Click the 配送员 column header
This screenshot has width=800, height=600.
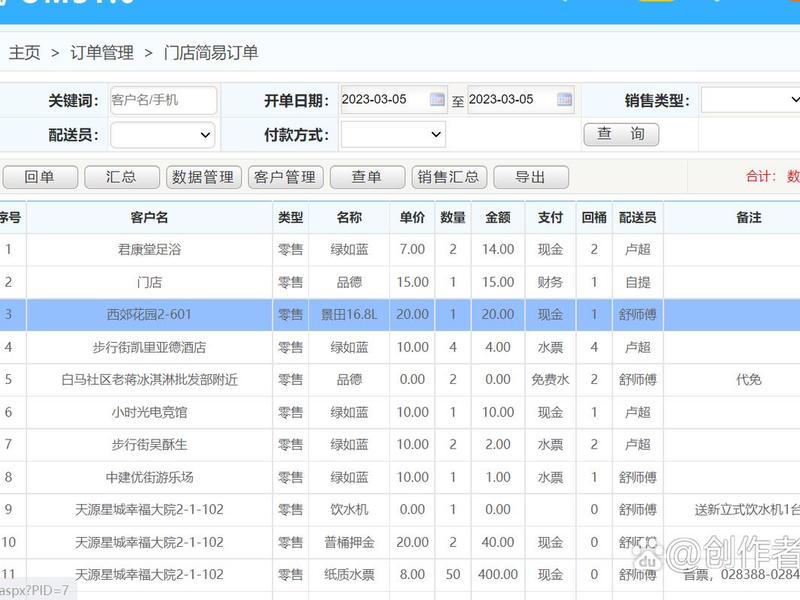[x=638, y=217]
